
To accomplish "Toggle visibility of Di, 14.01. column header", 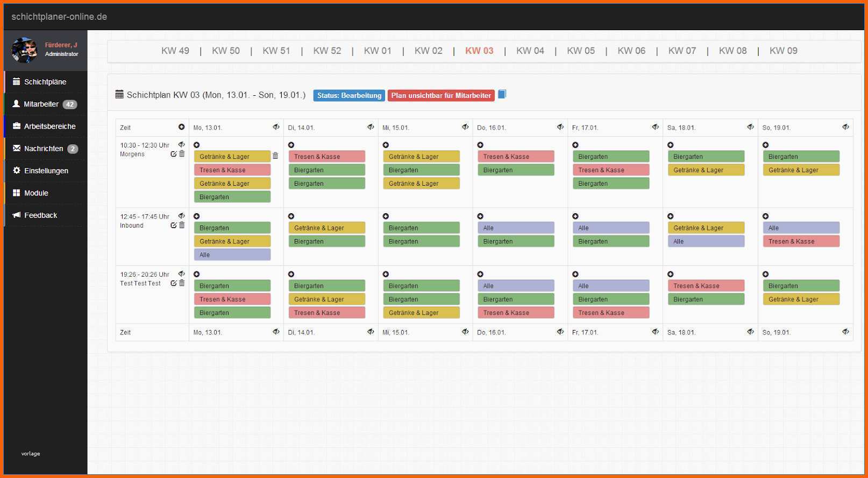I will click(371, 127).
